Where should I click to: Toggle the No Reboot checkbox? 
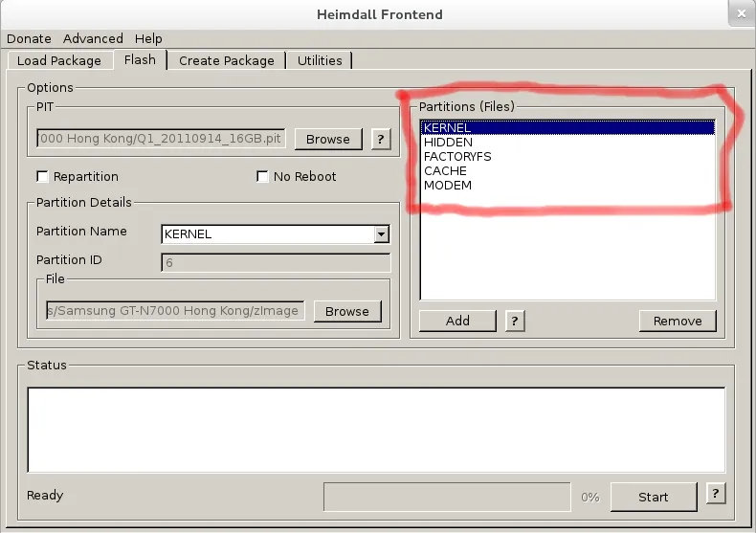pyautogui.click(x=262, y=177)
